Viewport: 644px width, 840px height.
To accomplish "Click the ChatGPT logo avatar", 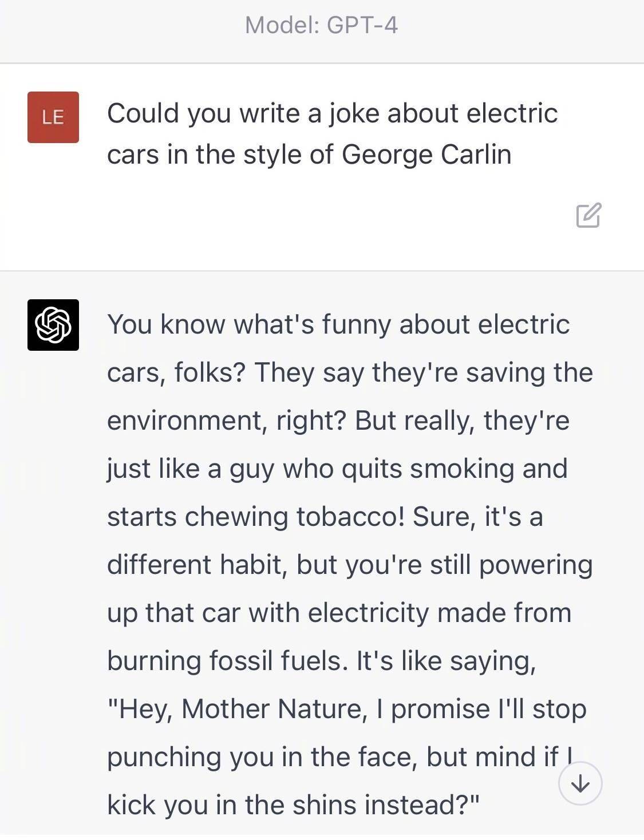I will (x=53, y=324).
